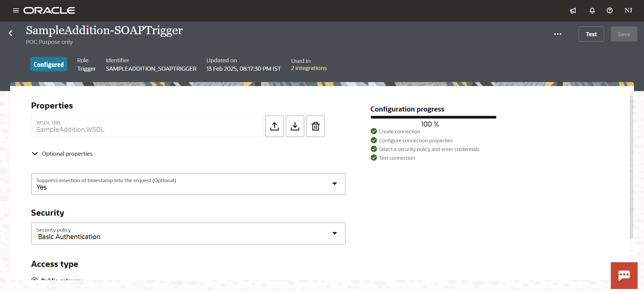Viewport: 644px width, 291px height.
Task: Download the WSDL file
Action: pos(295,126)
